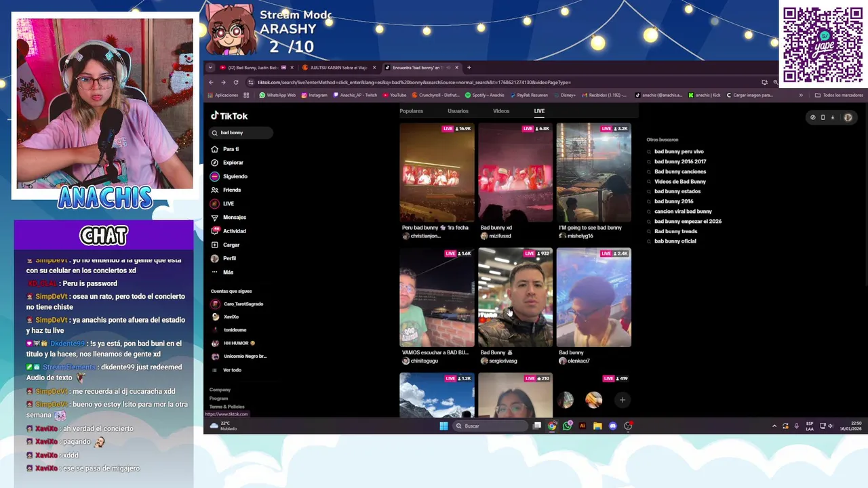Expand Terms & Policies footer section
The width and height of the screenshot is (868, 488).
[226, 407]
